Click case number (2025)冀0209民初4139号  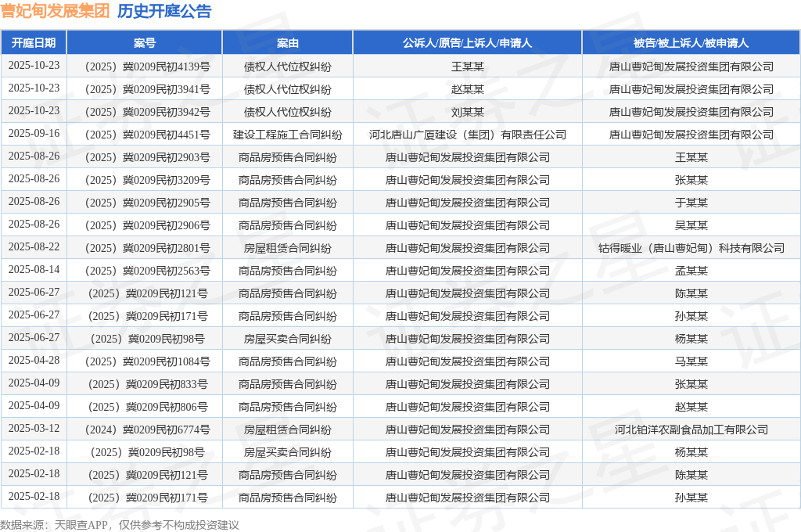(148, 67)
